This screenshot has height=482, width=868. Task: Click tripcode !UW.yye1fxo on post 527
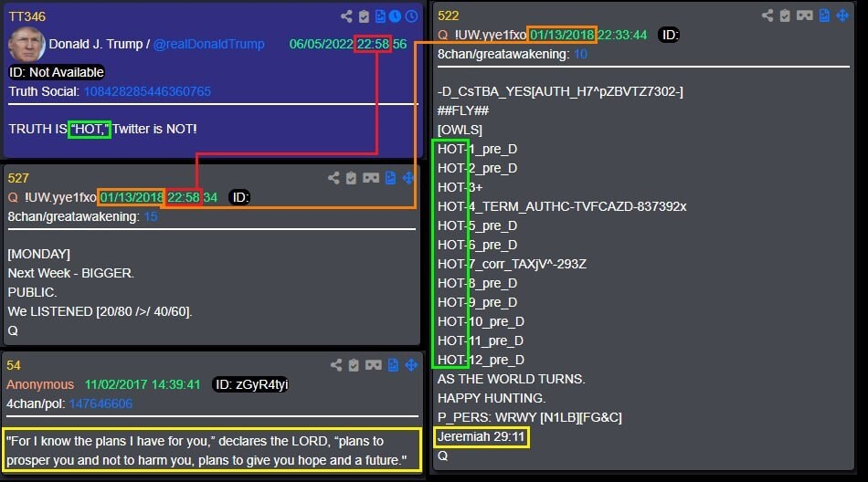pos(60,197)
